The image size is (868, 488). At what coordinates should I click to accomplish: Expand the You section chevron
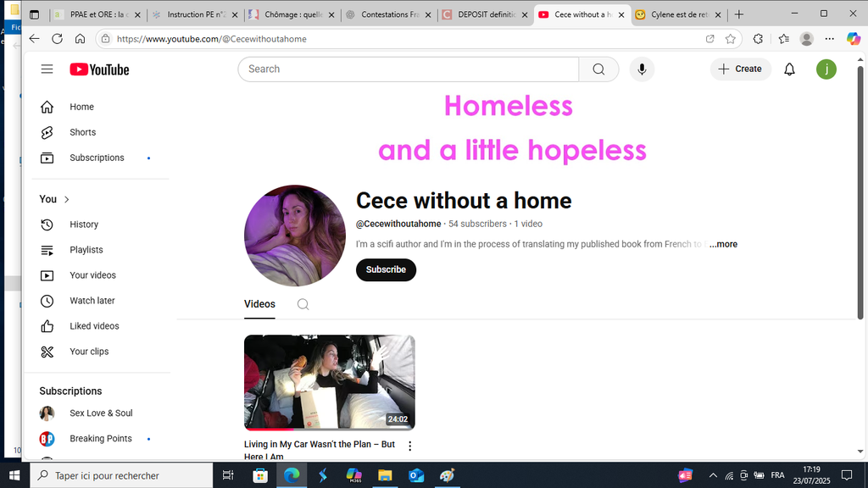tap(67, 199)
